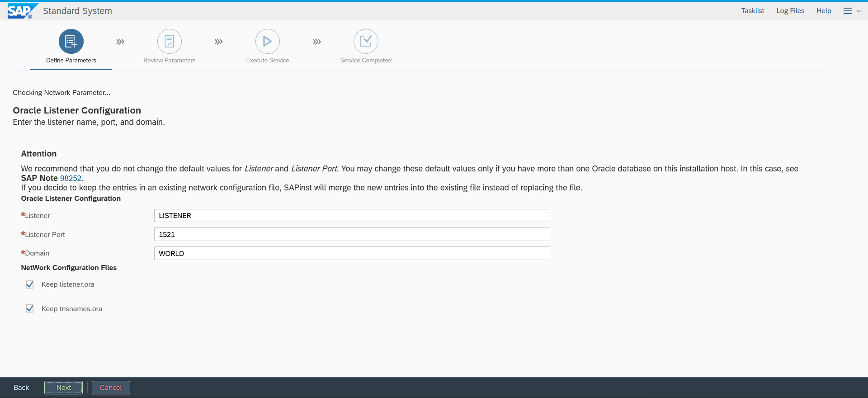Image resolution: width=868 pixels, height=398 pixels.
Task: Click the NetWork Configuration Files heading
Action: coord(69,268)
